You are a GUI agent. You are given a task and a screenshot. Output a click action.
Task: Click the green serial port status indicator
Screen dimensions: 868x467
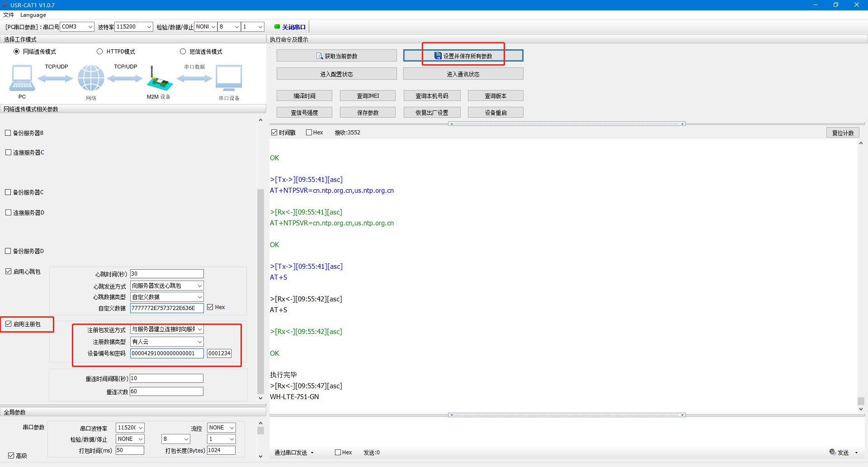tap(277, 27)
